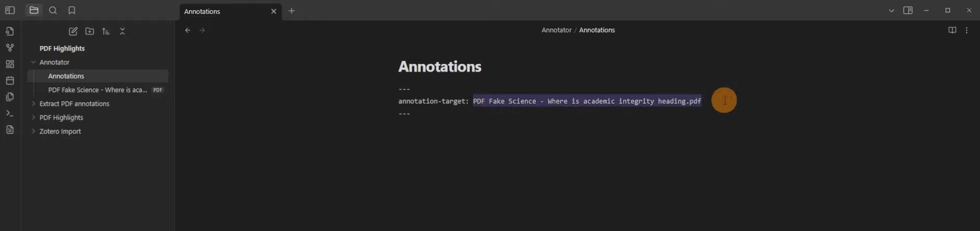
Task: Toggle the right sidebar
Action: [x=908, y=10]
